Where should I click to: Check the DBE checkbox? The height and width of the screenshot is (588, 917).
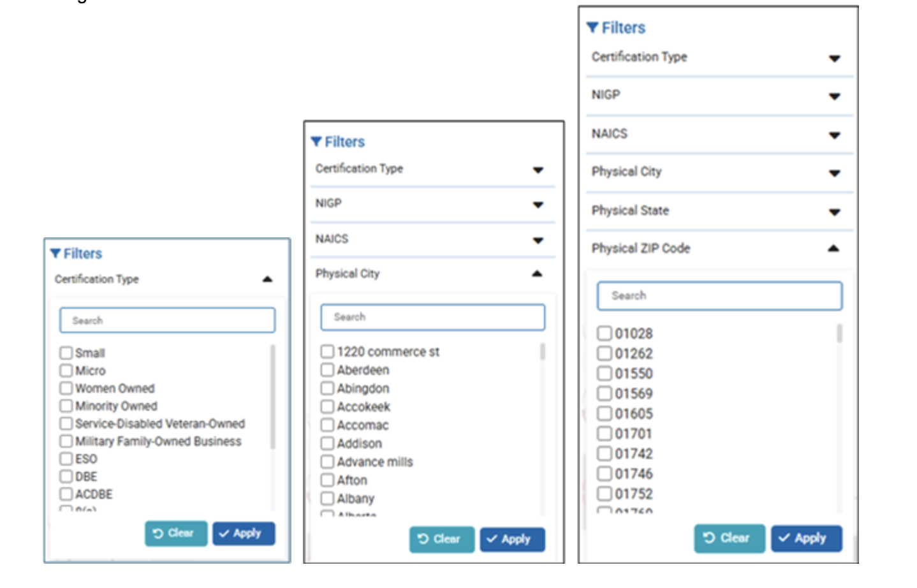click(x=66, y=476)
